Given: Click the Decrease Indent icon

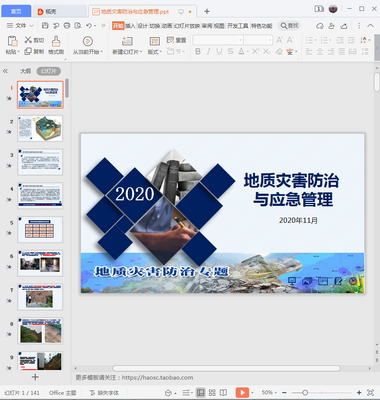Looking at the screenshot, I should click(340, 40).
